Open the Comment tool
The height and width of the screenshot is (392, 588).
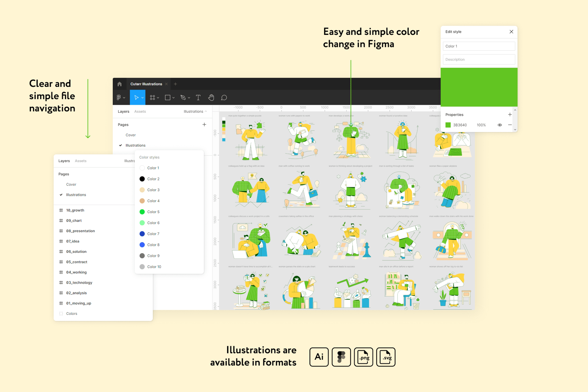pos(224,98)
